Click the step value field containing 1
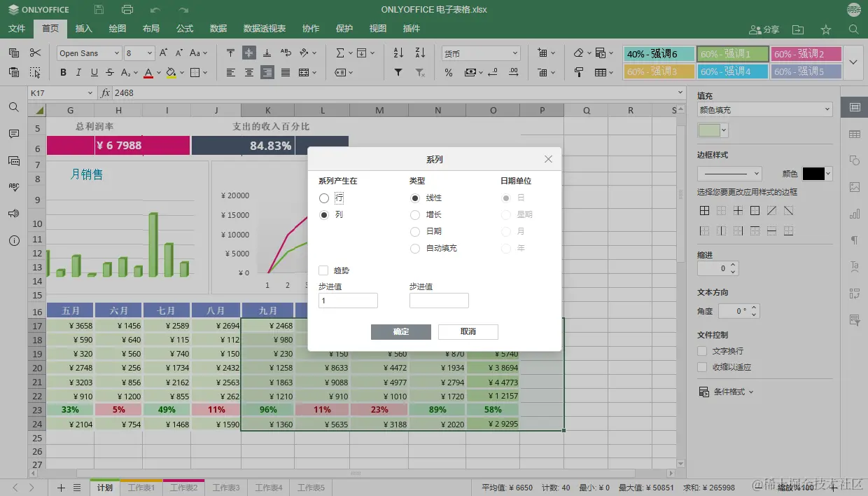Screen dimensions: 868x496 [x=348, y=301]
